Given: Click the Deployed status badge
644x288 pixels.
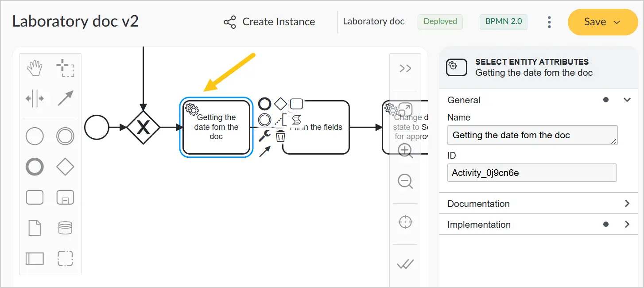Looking at the screenshot, I should [440, 21].
